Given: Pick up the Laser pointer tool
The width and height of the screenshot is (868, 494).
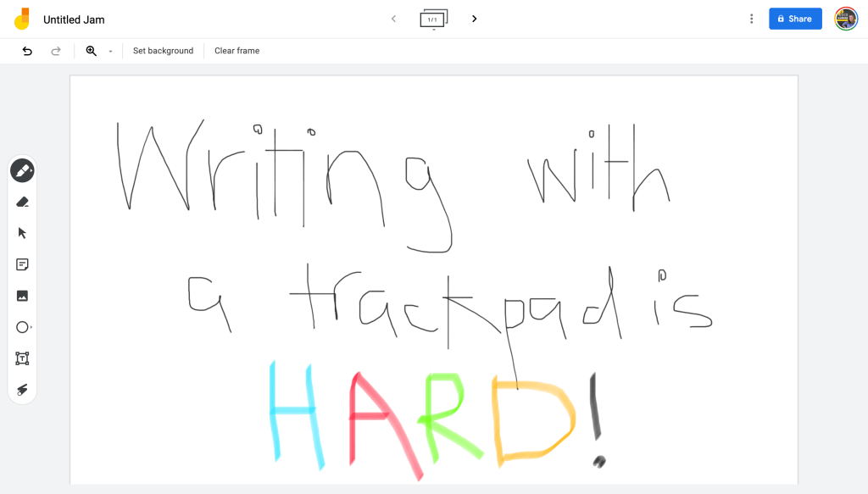Looking at the screenshot, I should (x=21, y=390).
